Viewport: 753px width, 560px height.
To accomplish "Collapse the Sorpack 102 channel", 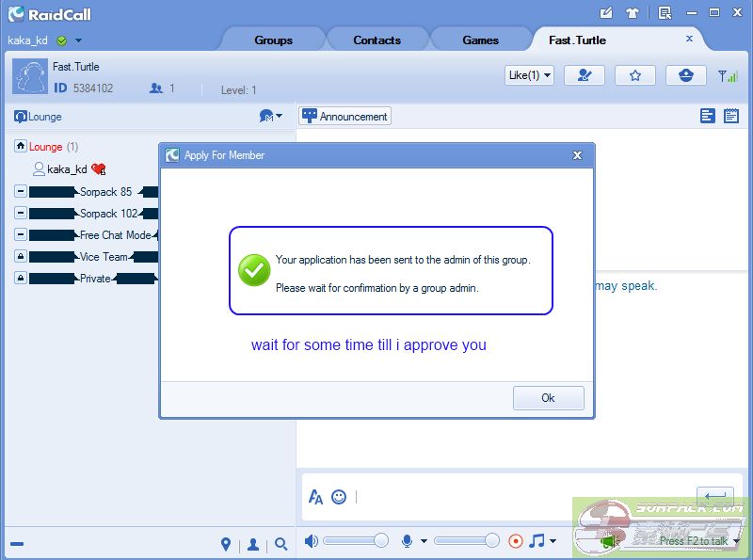I will 20,213.
